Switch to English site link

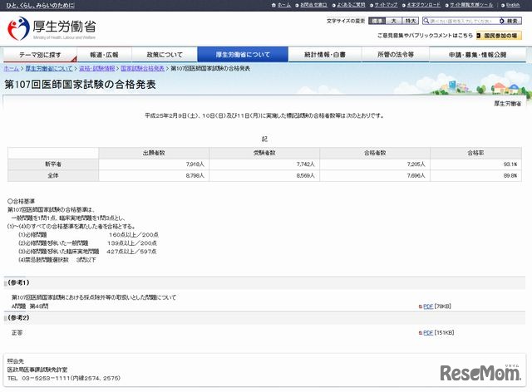tap(513, 5)
